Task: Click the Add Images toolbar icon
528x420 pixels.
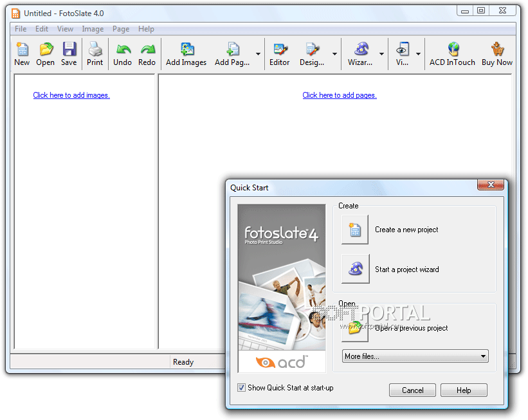Action: 187,50
